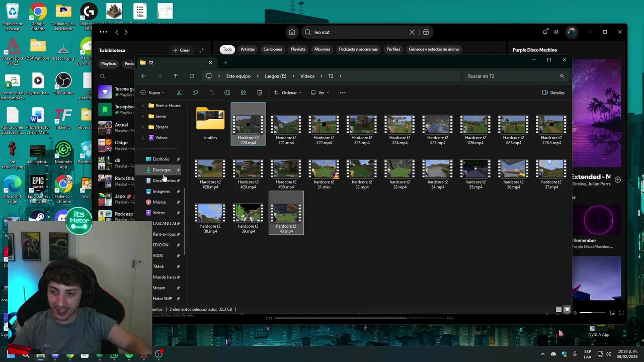This screenshot has width=644, height=362.
Task: Expand the Rent-a-House folder tree node
Action: coord(143,106)
